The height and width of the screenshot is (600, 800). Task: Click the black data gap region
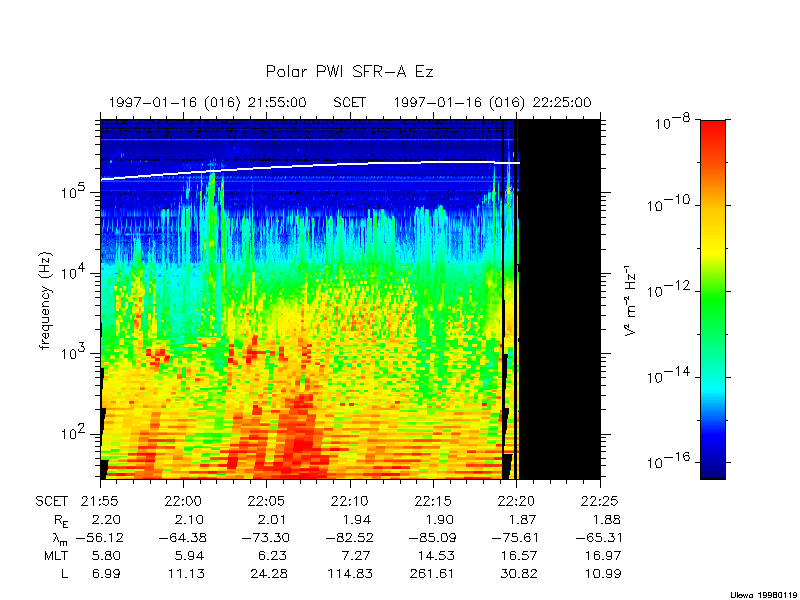point(560,300)
